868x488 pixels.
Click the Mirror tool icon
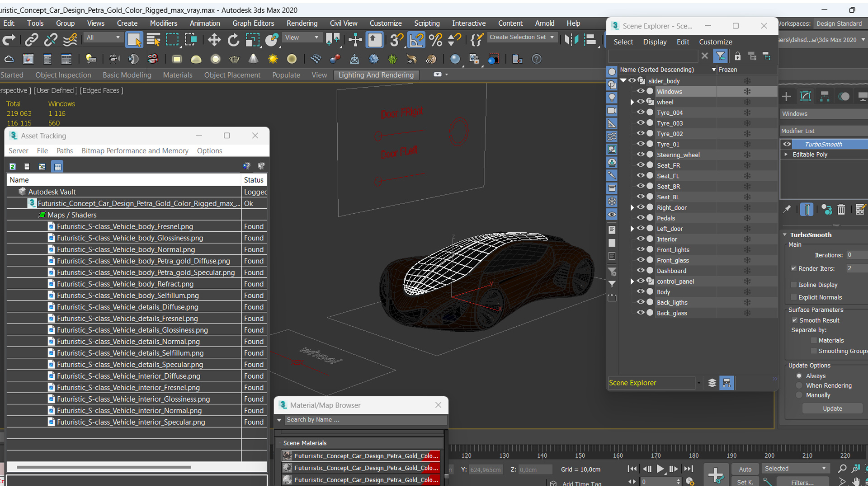click(x=571, y=40)
